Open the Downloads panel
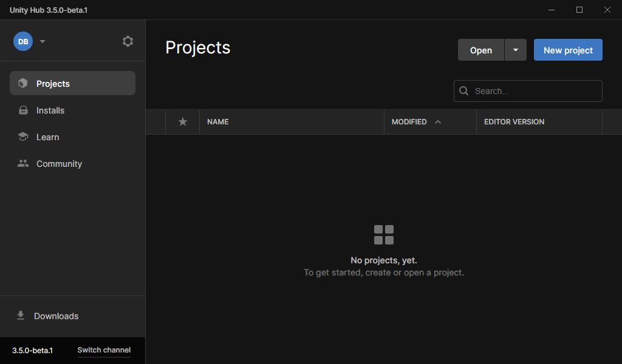Viewport: 622px width, 364px height. [x=55, y=315]
